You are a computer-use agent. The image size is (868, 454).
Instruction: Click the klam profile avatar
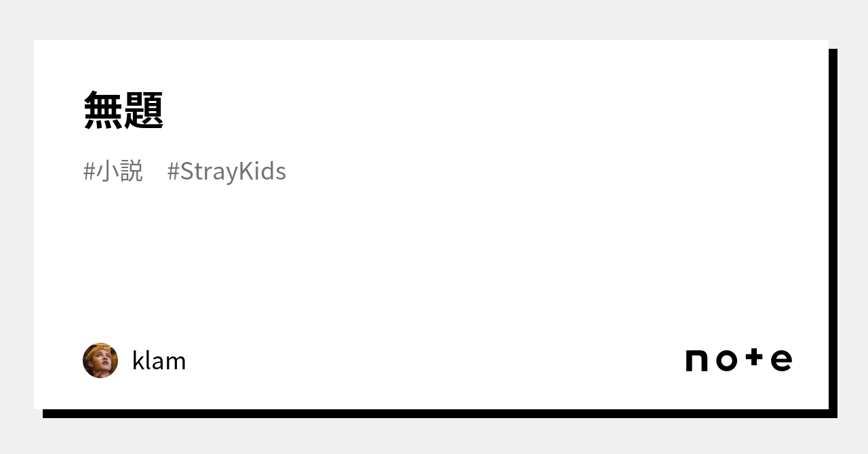point(100,360)
